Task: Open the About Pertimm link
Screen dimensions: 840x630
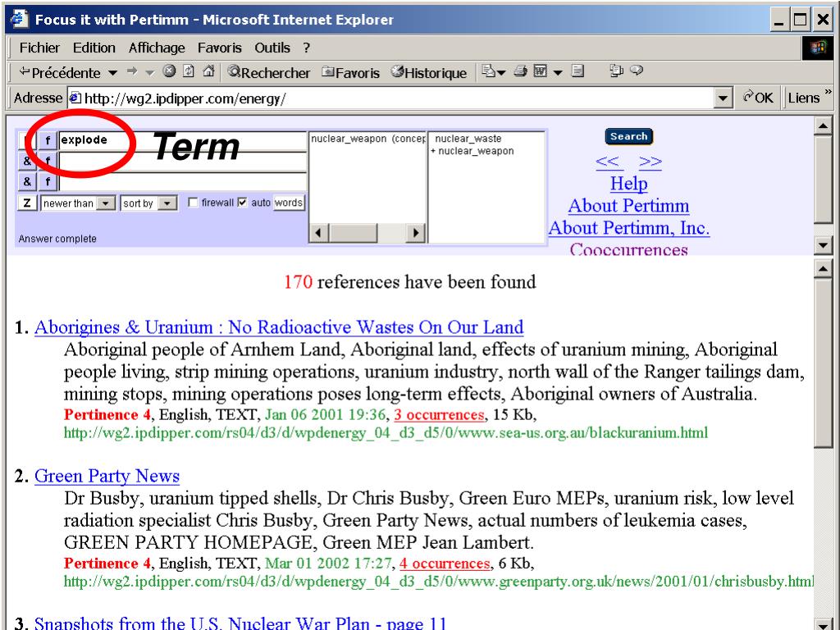Action: [x=629, y=205]
